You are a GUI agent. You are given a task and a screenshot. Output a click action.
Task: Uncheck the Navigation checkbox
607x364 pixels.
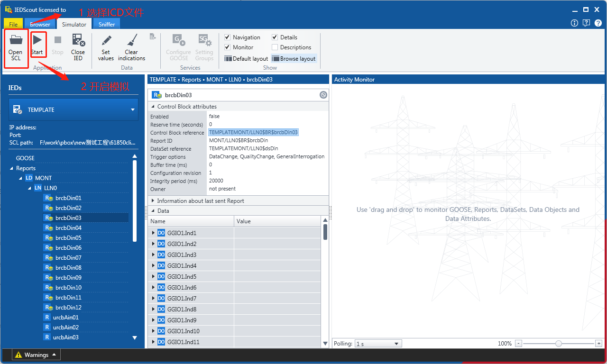(228, 37)
